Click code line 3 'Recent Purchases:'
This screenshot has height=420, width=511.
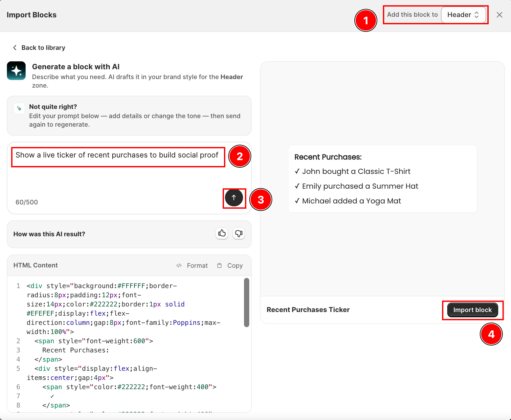coord(76,350)
